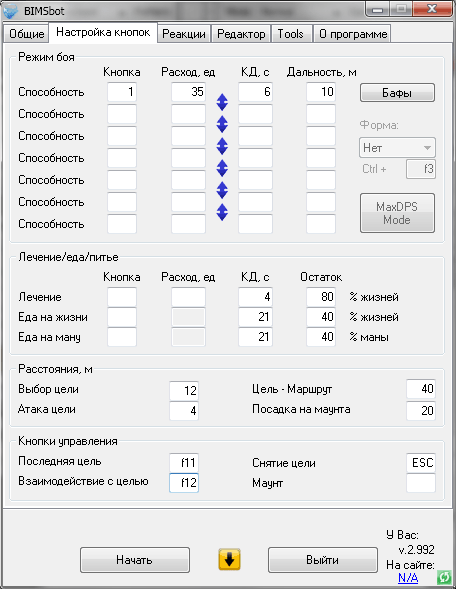This screenshot has width=456, height=589.
Task: Open the Форма dropdown showing Нет
Action: pyautogui.click(x=397, y=148)
